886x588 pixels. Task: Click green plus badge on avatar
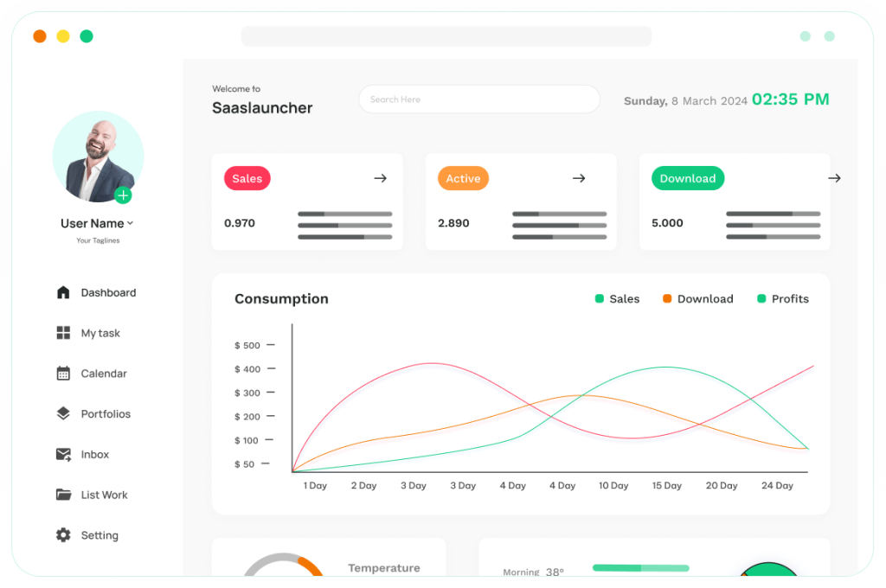pyautogui.click(x=123, y=195)
